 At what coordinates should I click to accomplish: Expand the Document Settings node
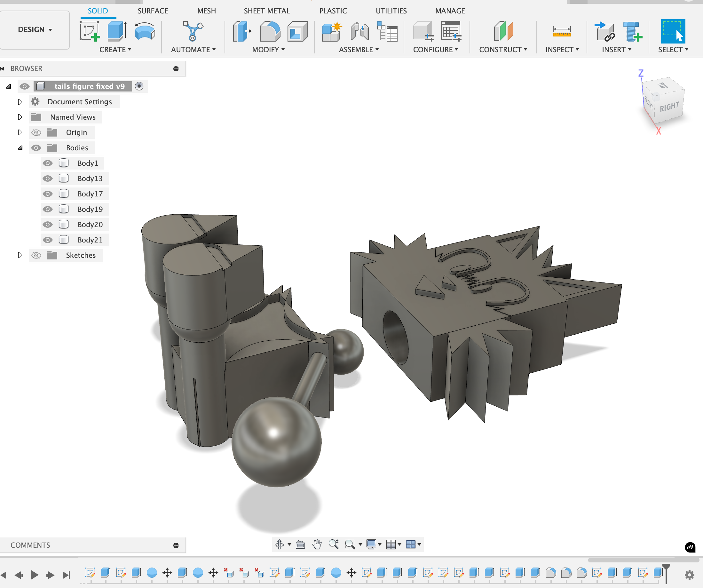point(20,102)
